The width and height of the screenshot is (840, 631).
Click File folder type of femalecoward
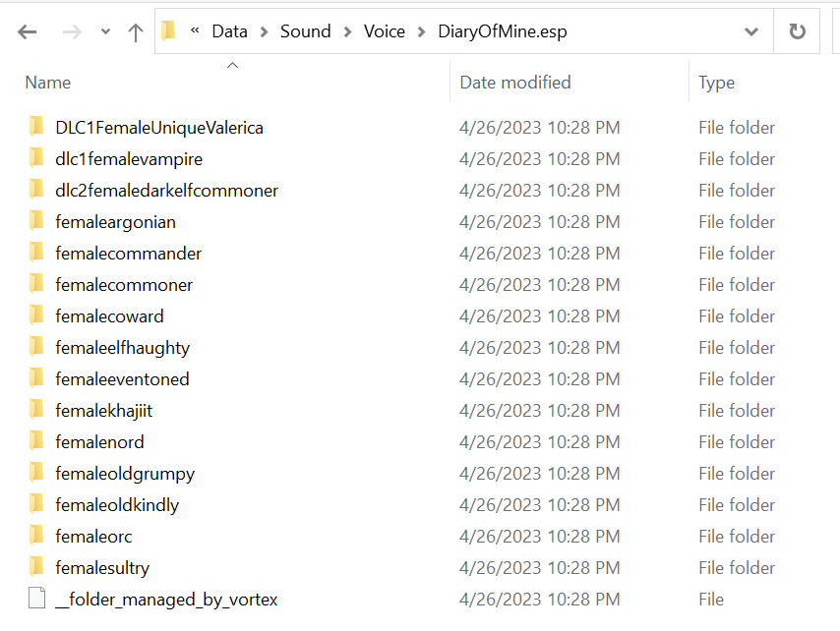(x=737, y=316)
